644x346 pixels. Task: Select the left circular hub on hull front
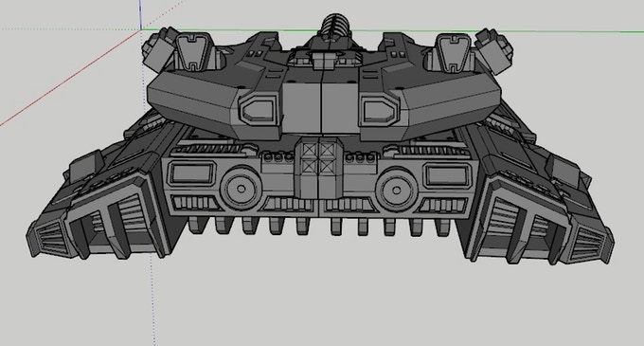pos(241,189)
